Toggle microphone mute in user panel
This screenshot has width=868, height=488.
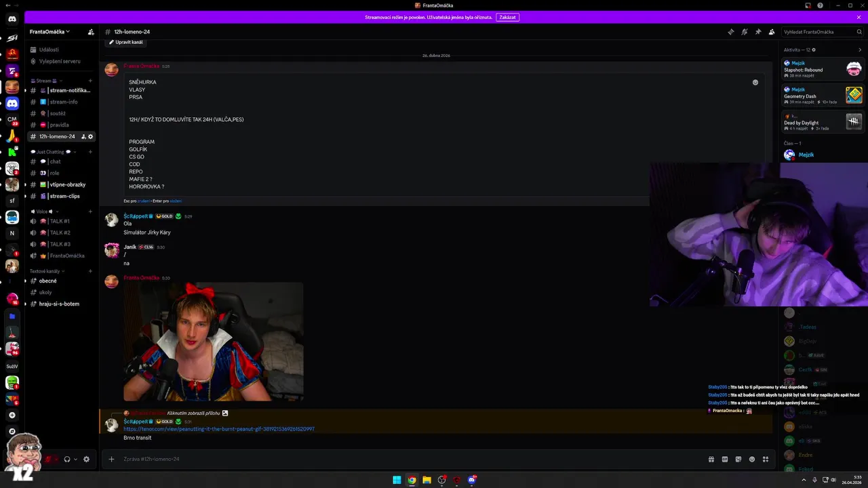(x=49, y=459)
